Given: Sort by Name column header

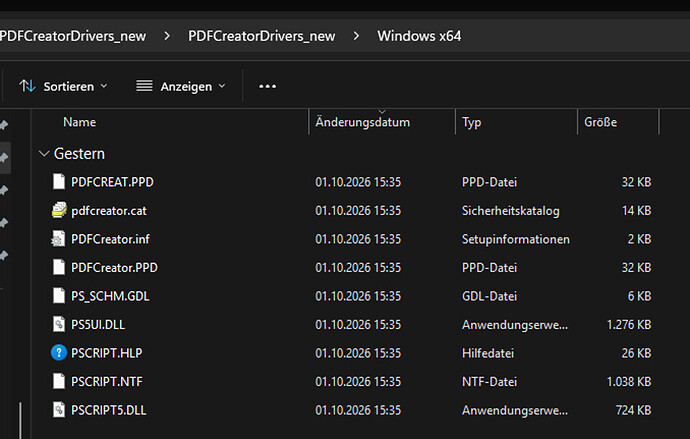Looking at the screenshot, I should point(80,122).
